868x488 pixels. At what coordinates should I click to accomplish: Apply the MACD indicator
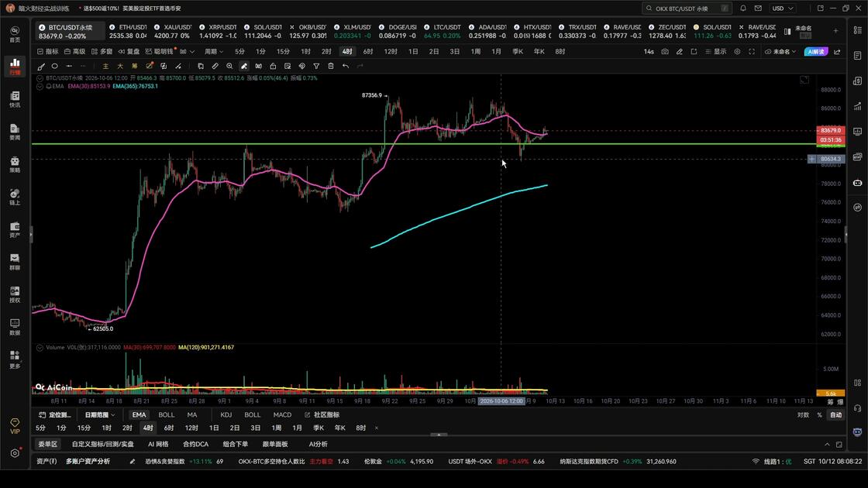282,415
